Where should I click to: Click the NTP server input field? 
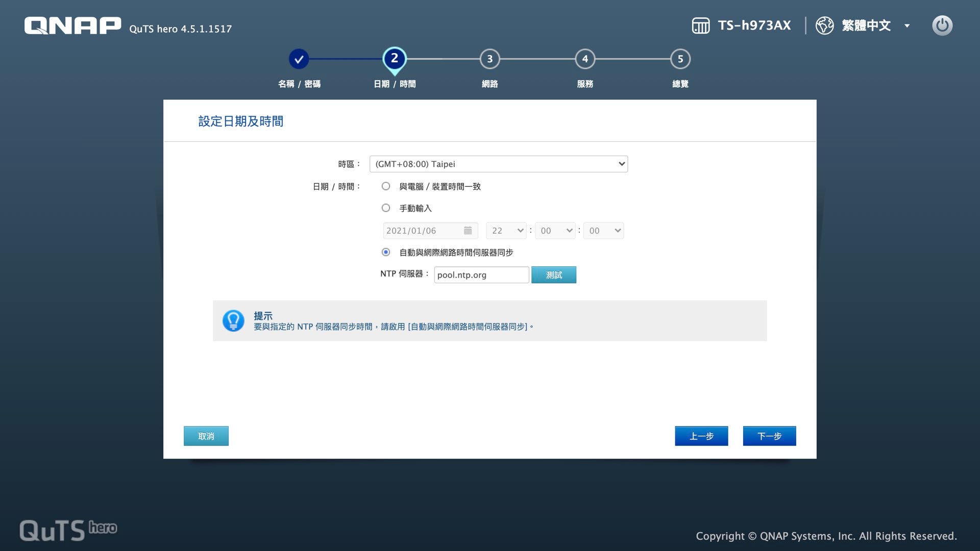point(481,275)
